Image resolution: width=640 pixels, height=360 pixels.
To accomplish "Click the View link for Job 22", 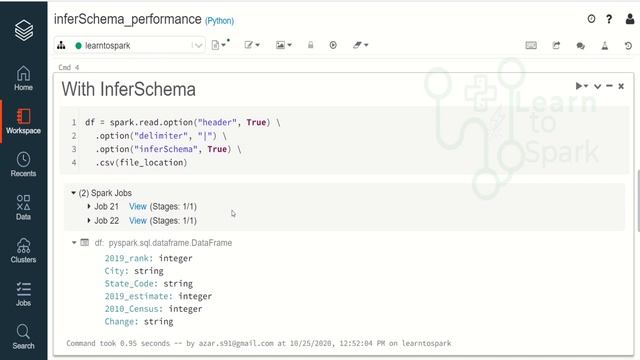I will [x=138, y=220].
